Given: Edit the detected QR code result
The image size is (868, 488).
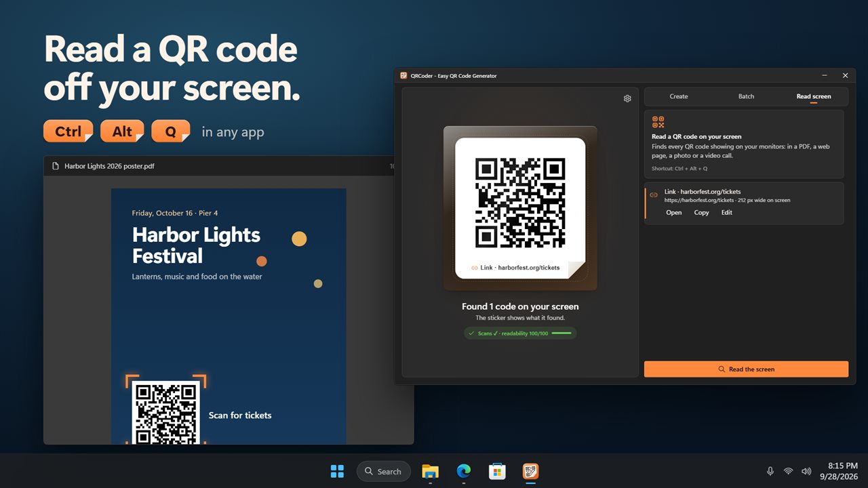Looking at the screenshot, I should pyautogui.click(x=727, y=213).
